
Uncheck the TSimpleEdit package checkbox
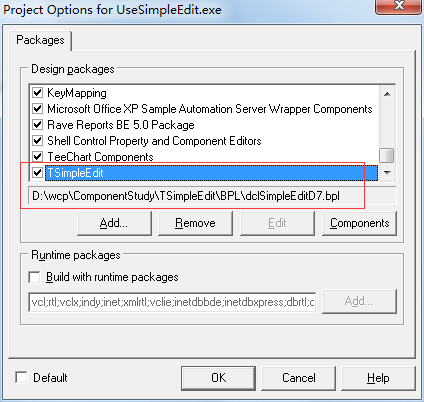pyautogui.click(x=38, y=172)
